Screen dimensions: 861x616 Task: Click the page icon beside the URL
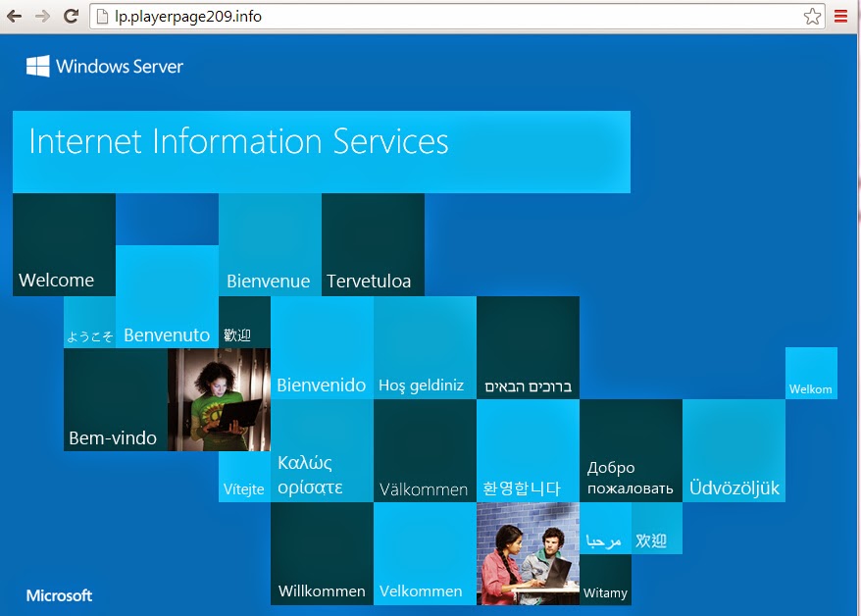(102, 17)
